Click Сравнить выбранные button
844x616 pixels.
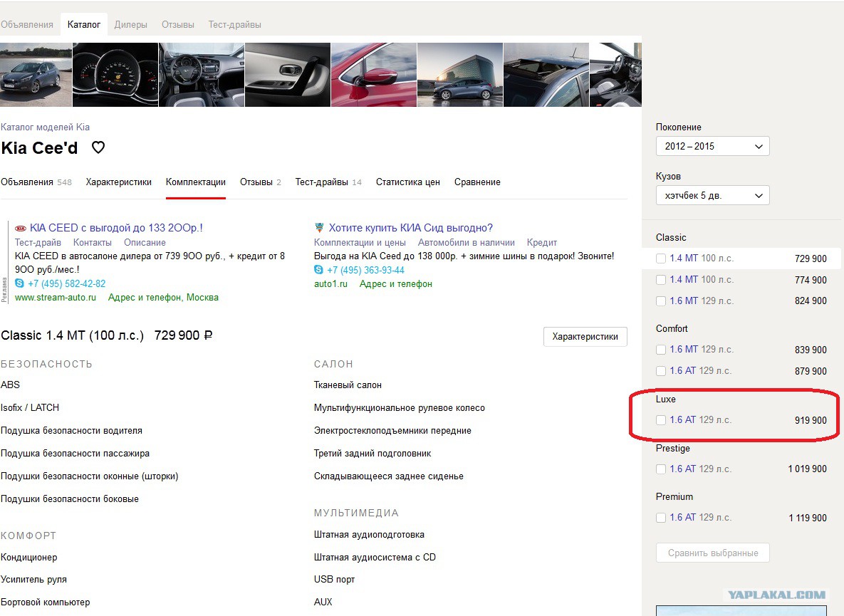pos(713,553)
